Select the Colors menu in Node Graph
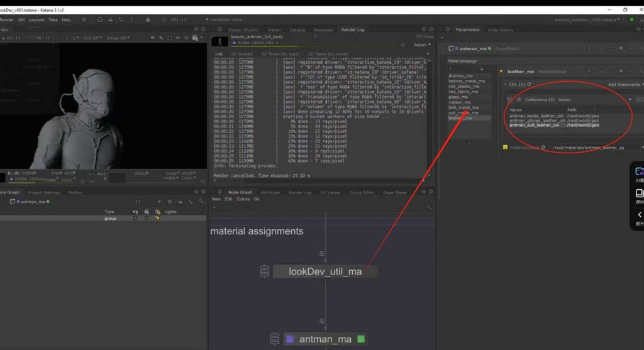Viewport: 644px width, 350px height. 243,199
